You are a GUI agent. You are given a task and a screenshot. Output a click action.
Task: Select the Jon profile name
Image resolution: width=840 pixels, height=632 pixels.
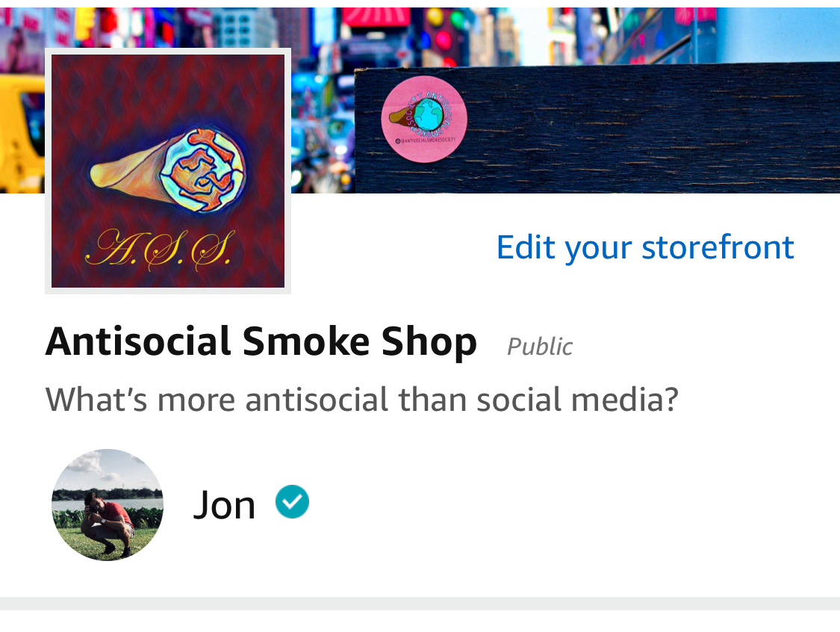(x=224, y=505)
